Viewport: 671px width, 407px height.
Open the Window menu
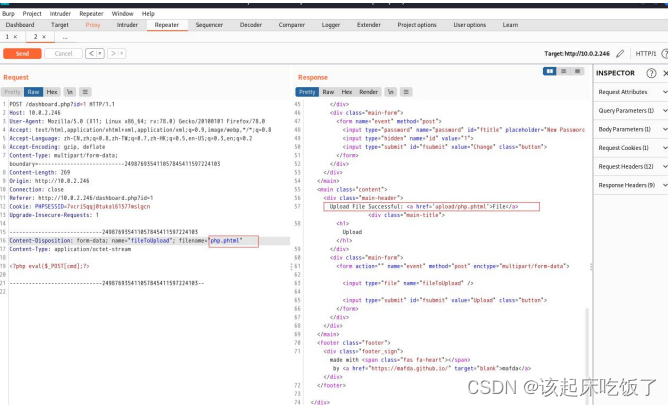click(x=123, y=14)
